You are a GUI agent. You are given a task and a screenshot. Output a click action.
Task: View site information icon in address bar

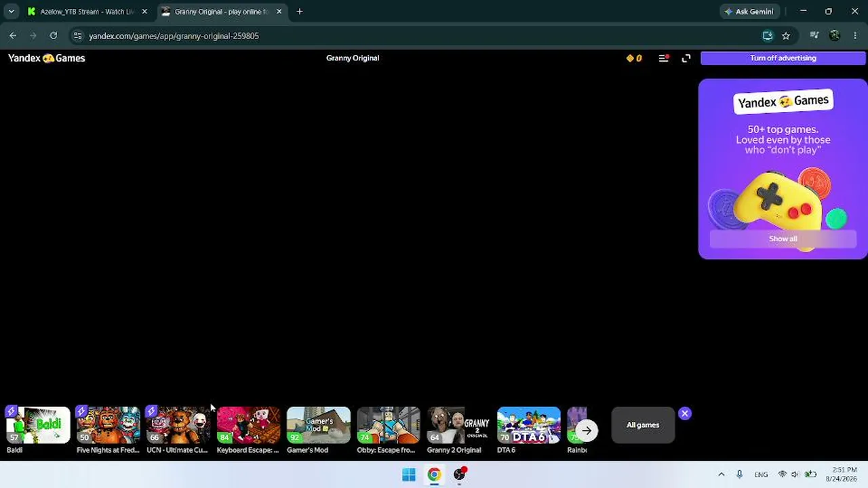point(77,36)
